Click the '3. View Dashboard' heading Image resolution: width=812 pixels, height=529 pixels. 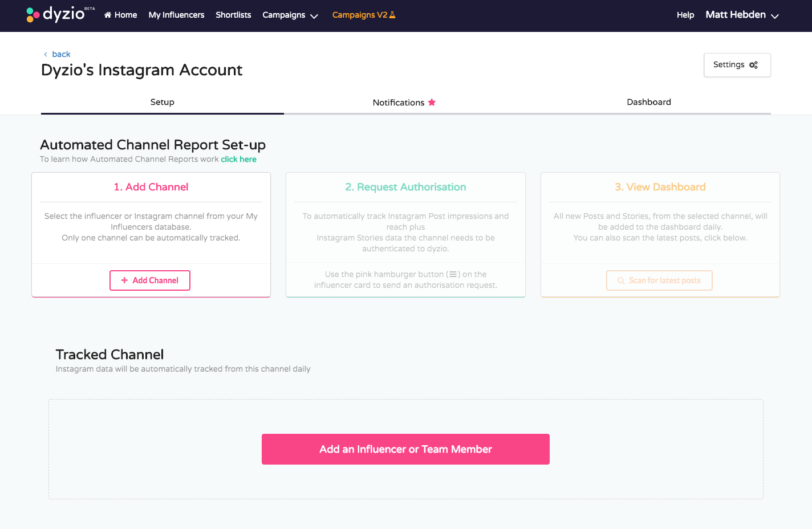[660, 187]
